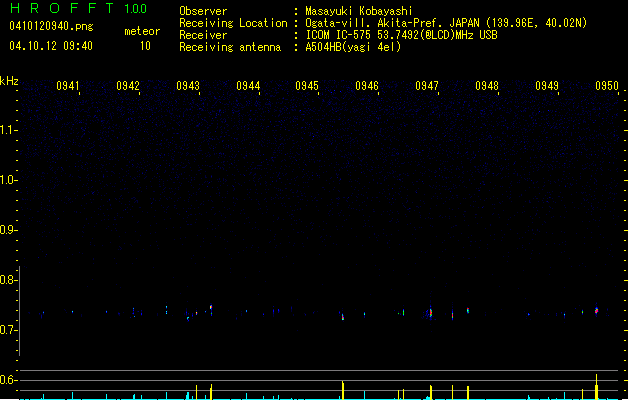Click the 0950 time marker
This screenshot has height=400, width=629.
coord(607,86)
